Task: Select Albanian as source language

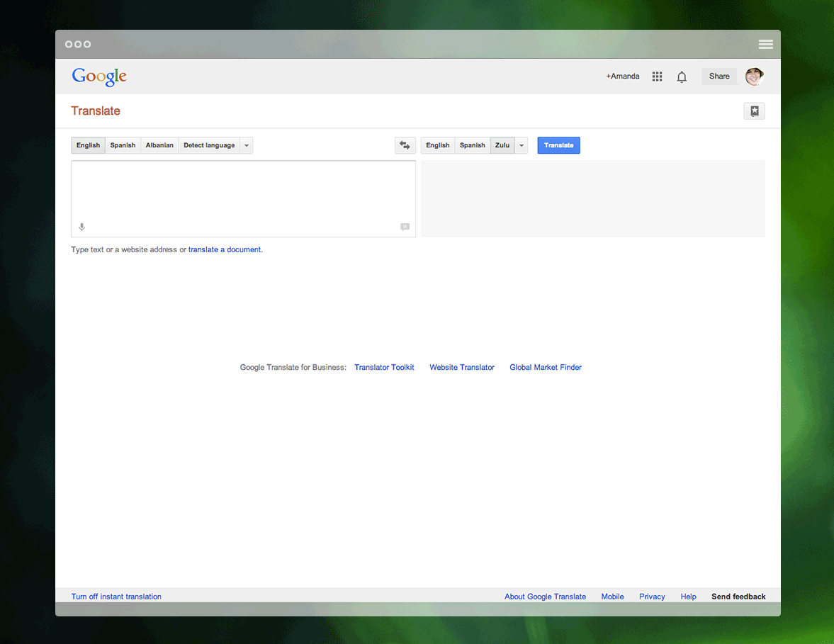Action: (159, 145)
